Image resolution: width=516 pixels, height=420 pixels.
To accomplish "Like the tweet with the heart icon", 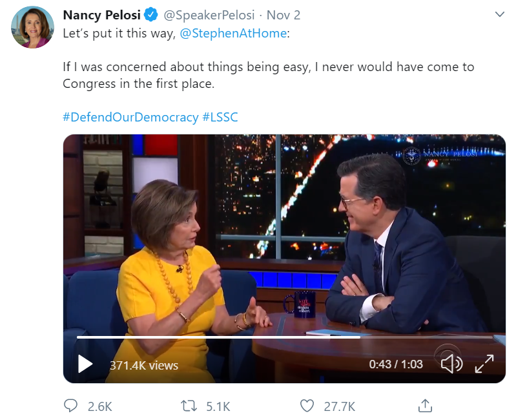I will 307,406.
